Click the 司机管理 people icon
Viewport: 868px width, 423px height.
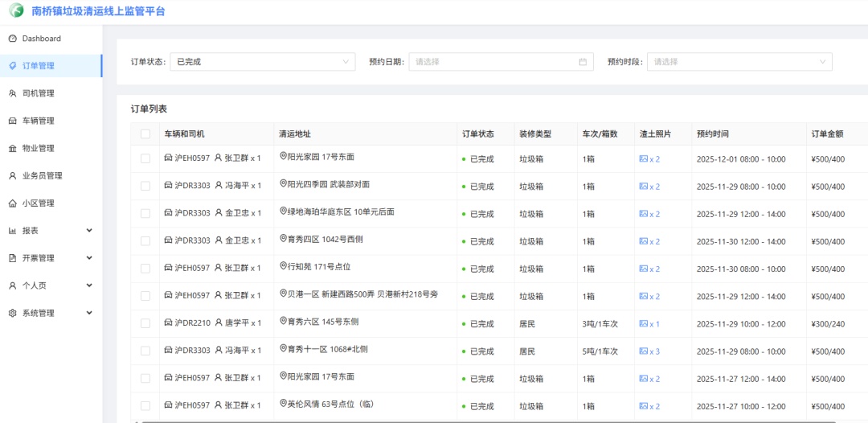[12, 93]
